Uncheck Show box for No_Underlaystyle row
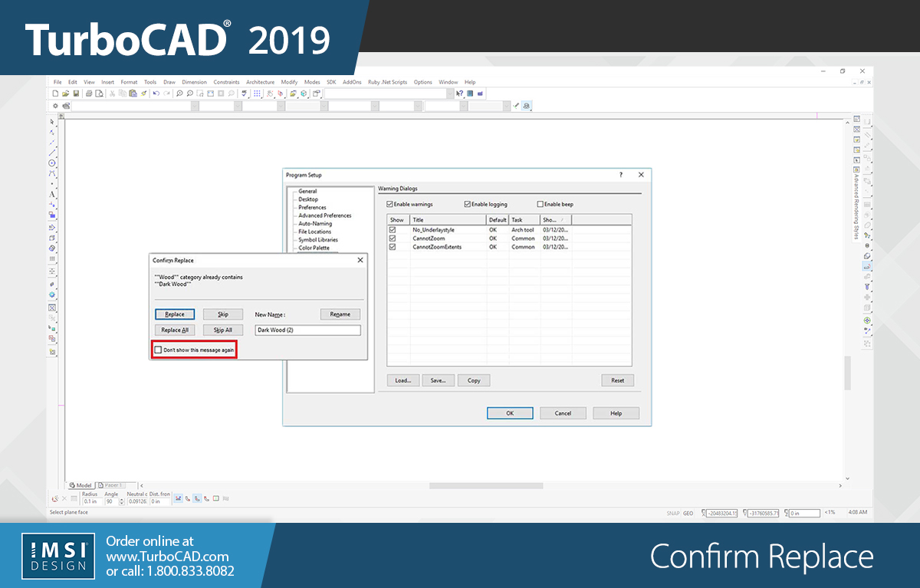This screenshot has height=588, width=920. [x=393, y=230]
